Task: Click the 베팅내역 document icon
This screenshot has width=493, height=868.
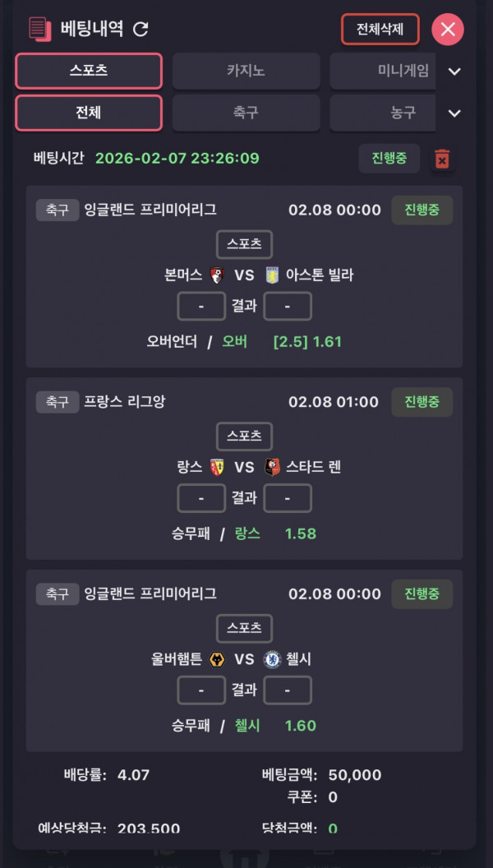Action: (39, 29)
